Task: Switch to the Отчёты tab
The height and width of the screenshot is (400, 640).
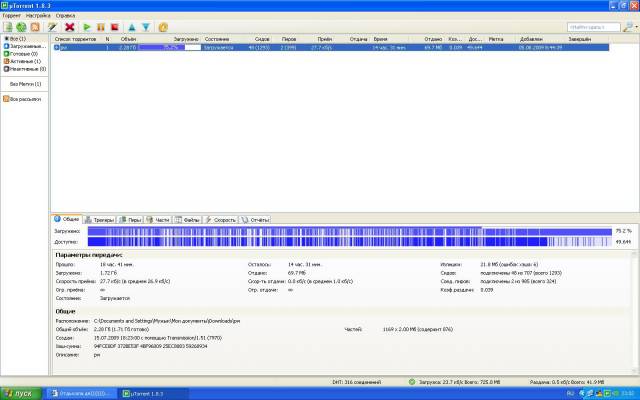Action: [x=255, y=220]
